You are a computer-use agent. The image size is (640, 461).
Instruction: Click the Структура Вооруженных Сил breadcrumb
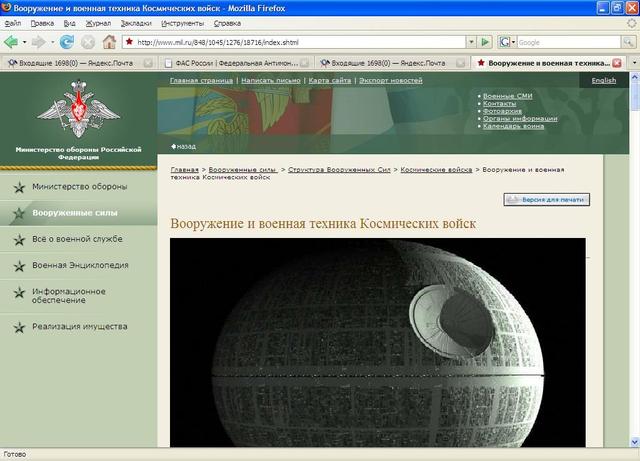[x=339, y=169]
